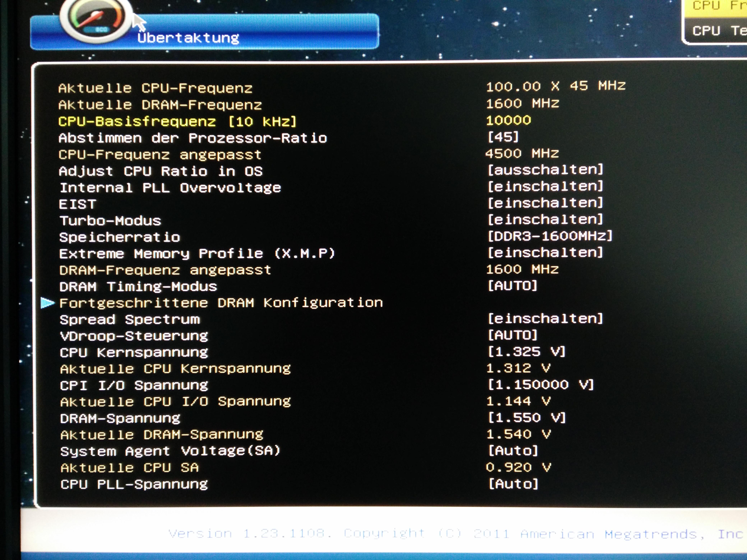Open DRAM Timing-Modus AUTO selector
This screenshot has width=747, height=560.
[x=512, y=286]
